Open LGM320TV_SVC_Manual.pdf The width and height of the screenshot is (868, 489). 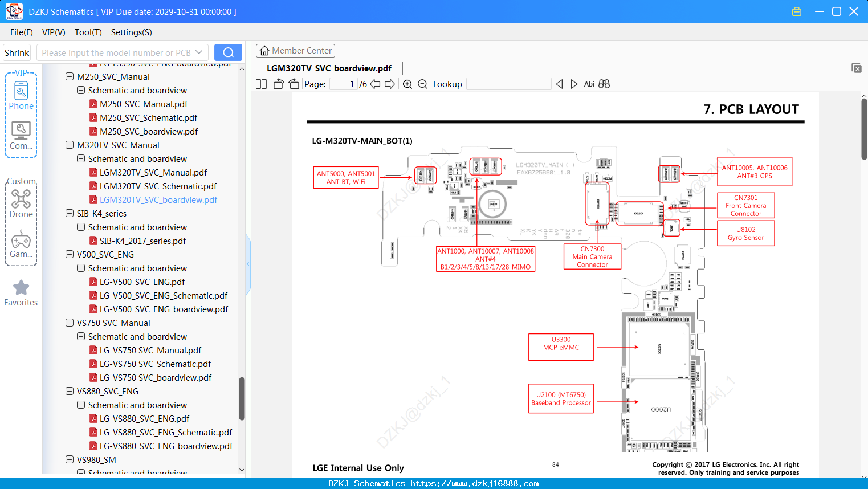153,172
